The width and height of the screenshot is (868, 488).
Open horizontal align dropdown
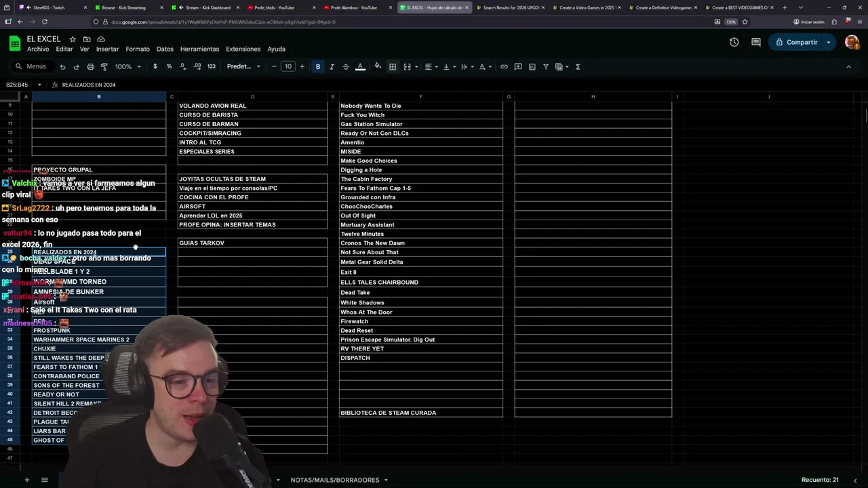pos(431,66)
